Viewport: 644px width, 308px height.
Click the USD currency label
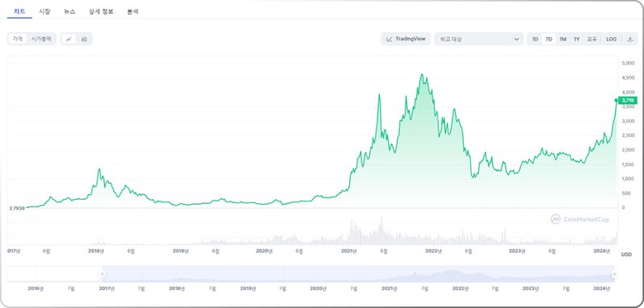(x=626, y=255)
